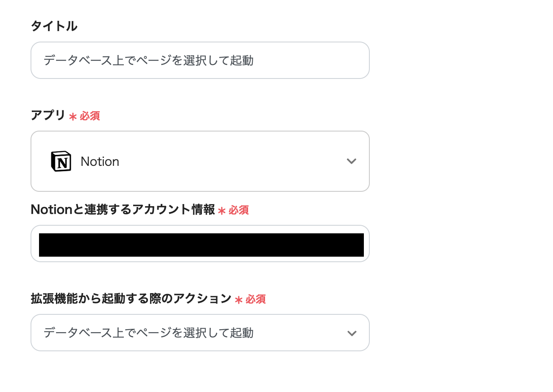The width and height of the screenshot is (553, 392).
Task: Click the Notion logo icon
Action: coord(61,161)
